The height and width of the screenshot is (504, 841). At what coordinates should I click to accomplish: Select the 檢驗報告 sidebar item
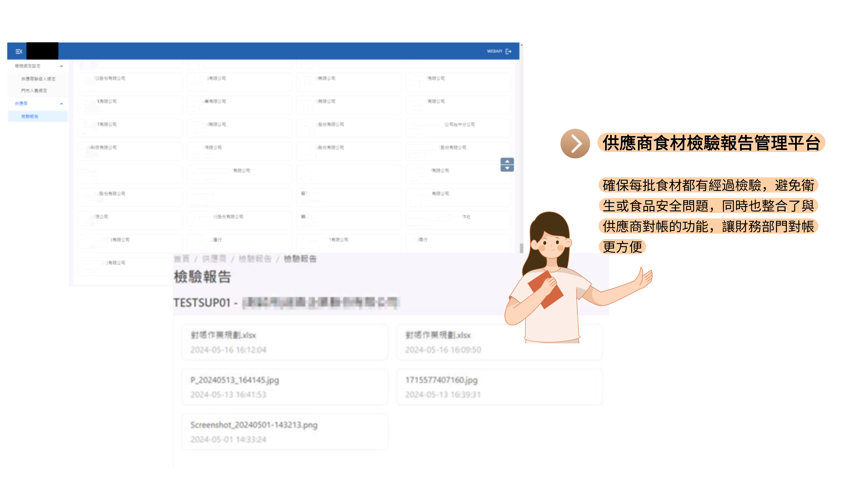pos(30,116)
